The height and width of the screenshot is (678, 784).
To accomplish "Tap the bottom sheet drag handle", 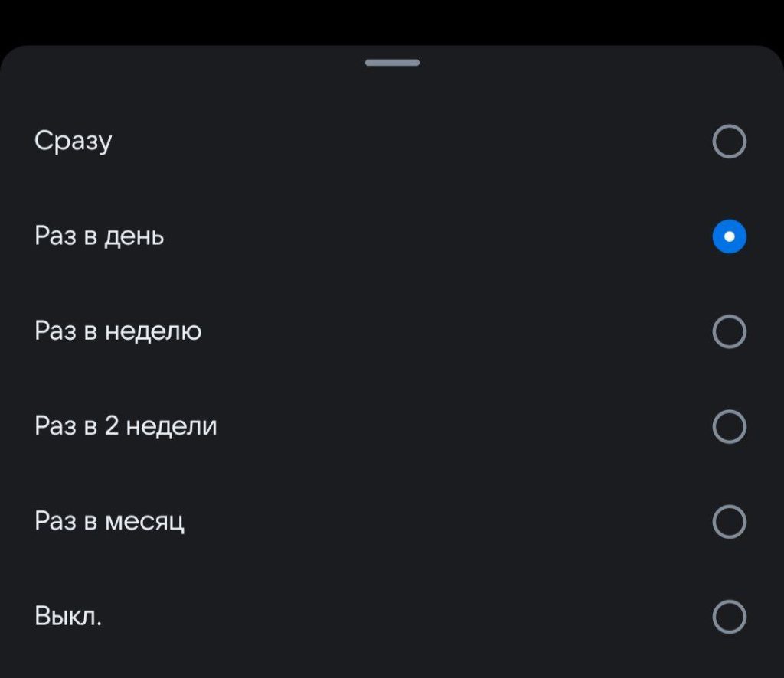I will [392, 62].
